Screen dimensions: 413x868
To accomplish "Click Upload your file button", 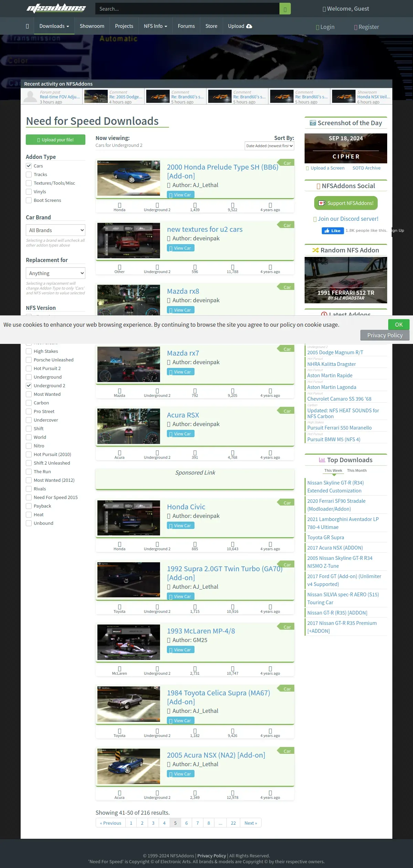I will click(x=55, y=140).
